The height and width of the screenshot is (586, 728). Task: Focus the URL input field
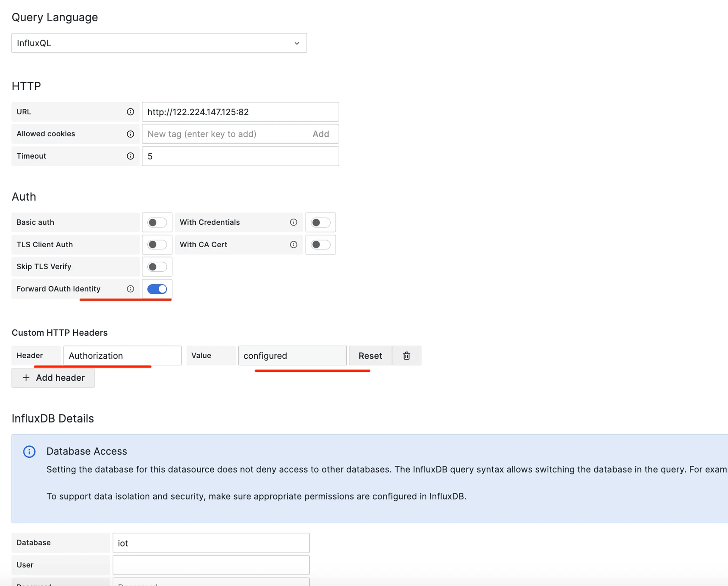[240, 112]
